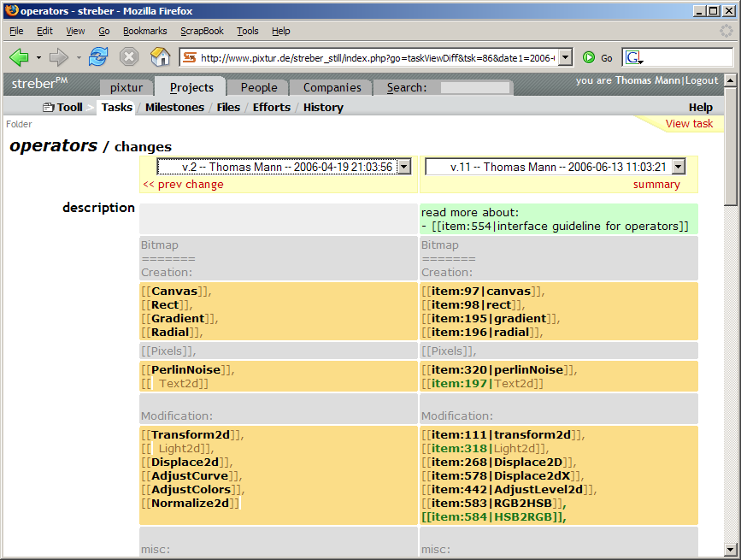Click the '<< prev change' link
This screenshot has height=560, width=741.
(183, 185)
